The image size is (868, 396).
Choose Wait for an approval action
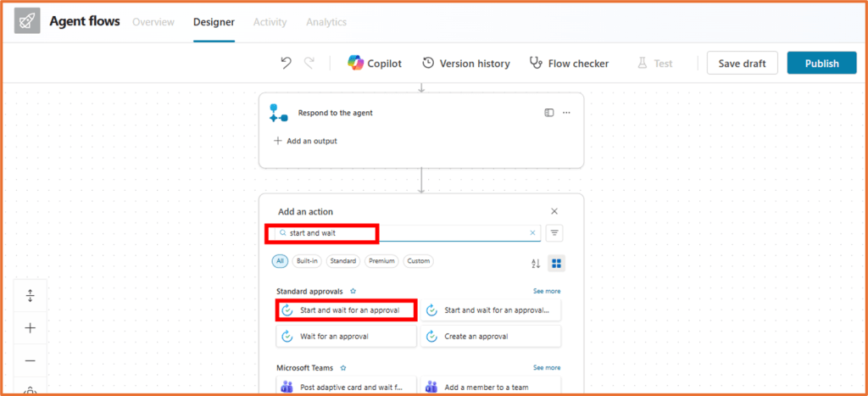click(x=346, y=336)
